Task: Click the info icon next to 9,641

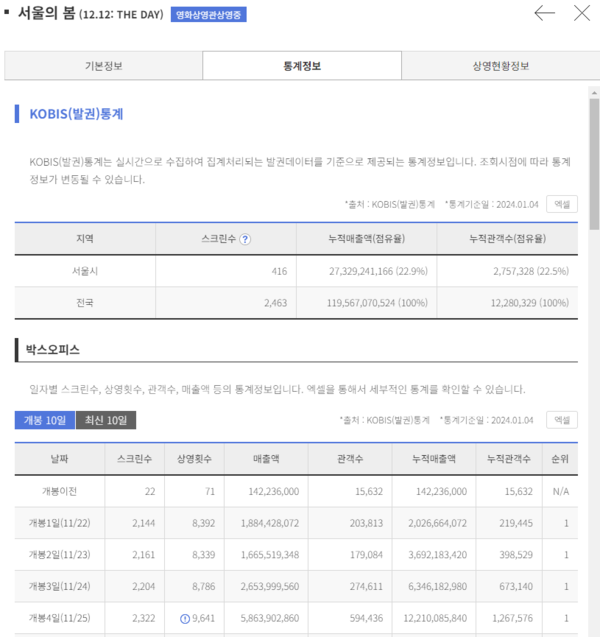Action: coord(182,618)
